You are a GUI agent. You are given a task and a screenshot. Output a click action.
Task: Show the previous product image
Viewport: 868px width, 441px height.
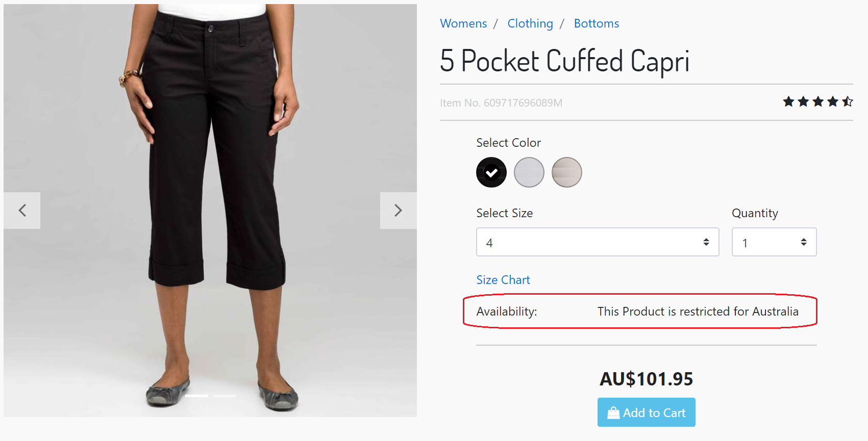[x=22, y=211]
